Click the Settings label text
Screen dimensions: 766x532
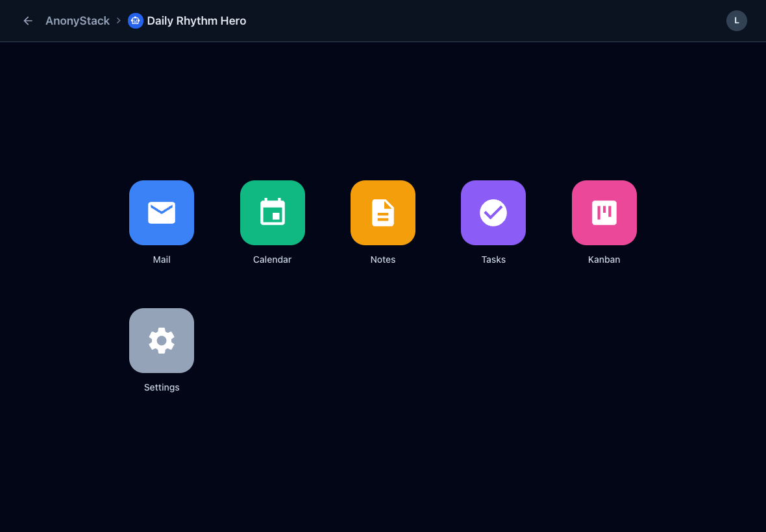click(x=161, y=387)
